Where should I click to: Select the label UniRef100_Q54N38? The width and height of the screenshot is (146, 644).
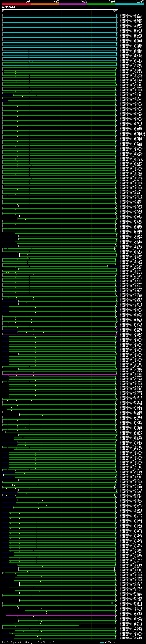[131, 248]
